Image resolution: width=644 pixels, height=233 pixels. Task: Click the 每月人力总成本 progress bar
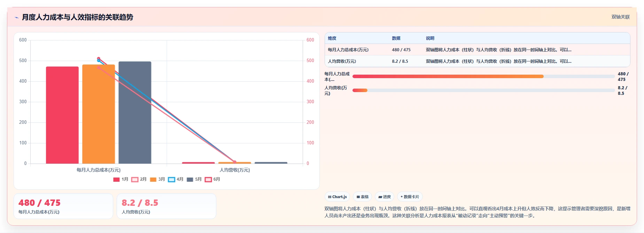pyautogui.click(x=483, y=76)
